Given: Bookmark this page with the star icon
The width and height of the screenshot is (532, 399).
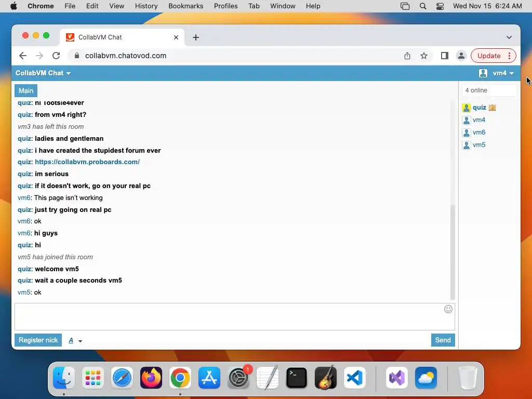Looking at the screenshot, I should tap(424, 56).
